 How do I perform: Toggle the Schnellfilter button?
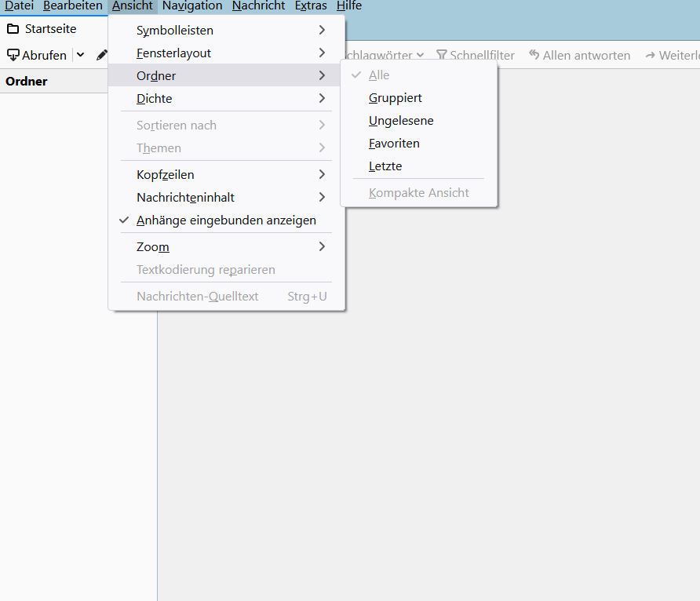tap(476, 56)
